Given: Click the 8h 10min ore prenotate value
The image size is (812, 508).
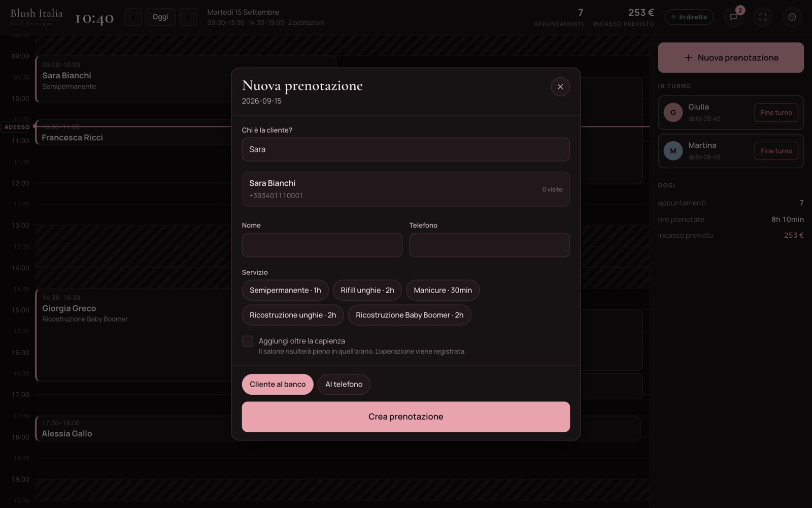Looking at the screenshot, I should point(788,219).
